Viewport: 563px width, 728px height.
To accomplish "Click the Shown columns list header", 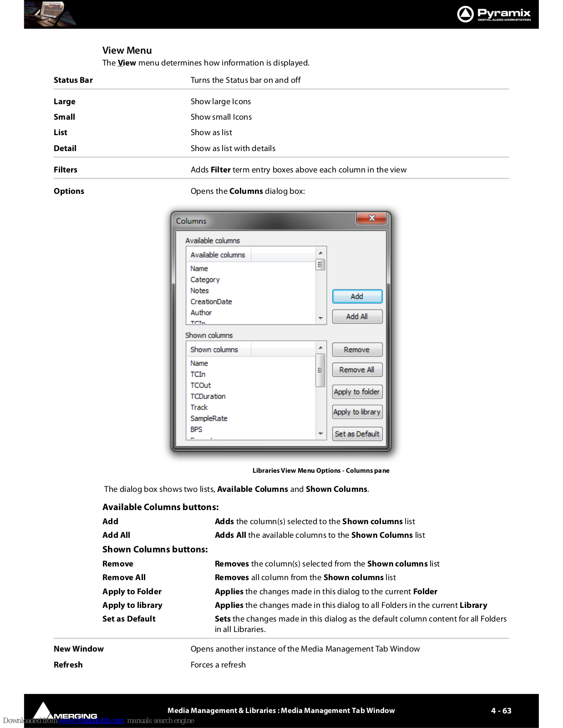I will click(219, 349).
